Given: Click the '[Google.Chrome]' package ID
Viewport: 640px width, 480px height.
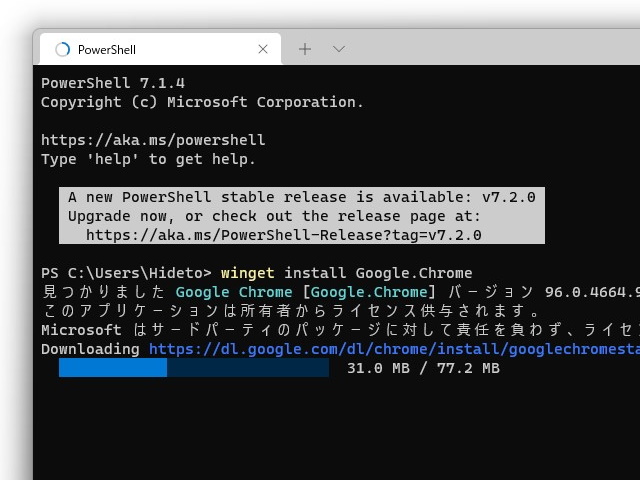Looking at the screenshot, I should tap(369, 292).
